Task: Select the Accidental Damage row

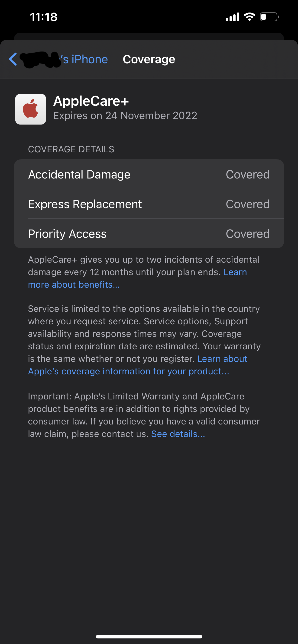Action: tap(79, 175)
